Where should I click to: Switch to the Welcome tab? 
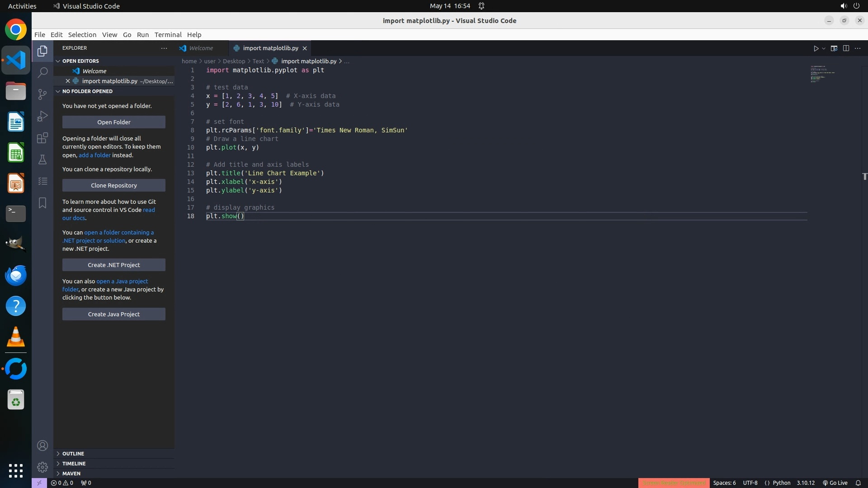tap(201, 48)
